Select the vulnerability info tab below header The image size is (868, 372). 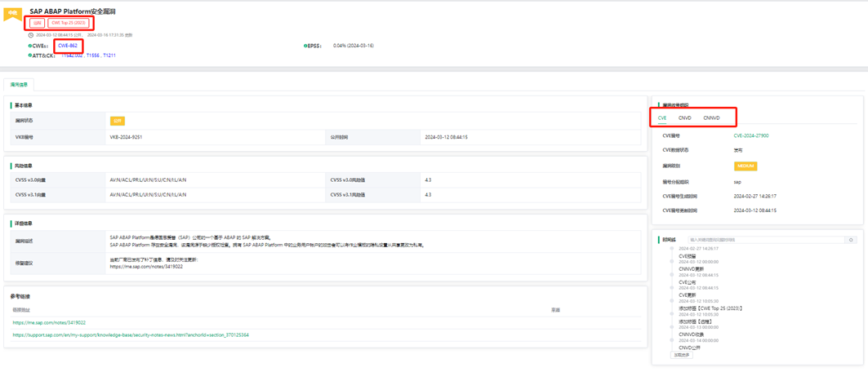pos(19,85)
